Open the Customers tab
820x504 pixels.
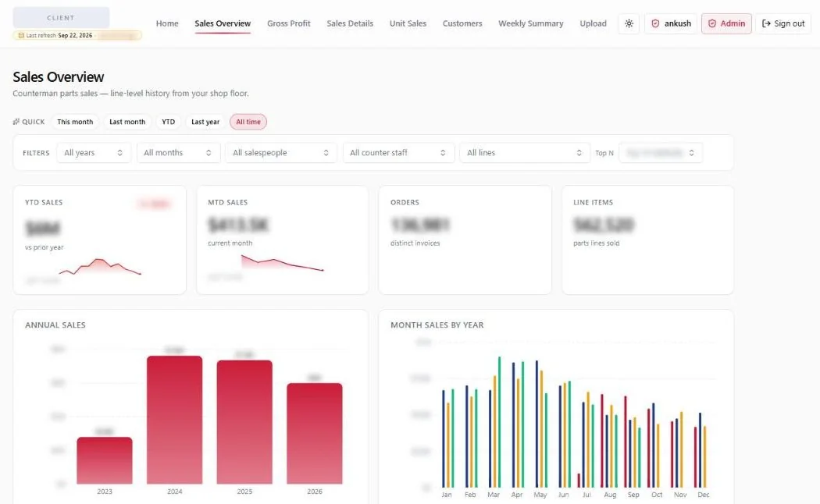(x=462, y=23)
